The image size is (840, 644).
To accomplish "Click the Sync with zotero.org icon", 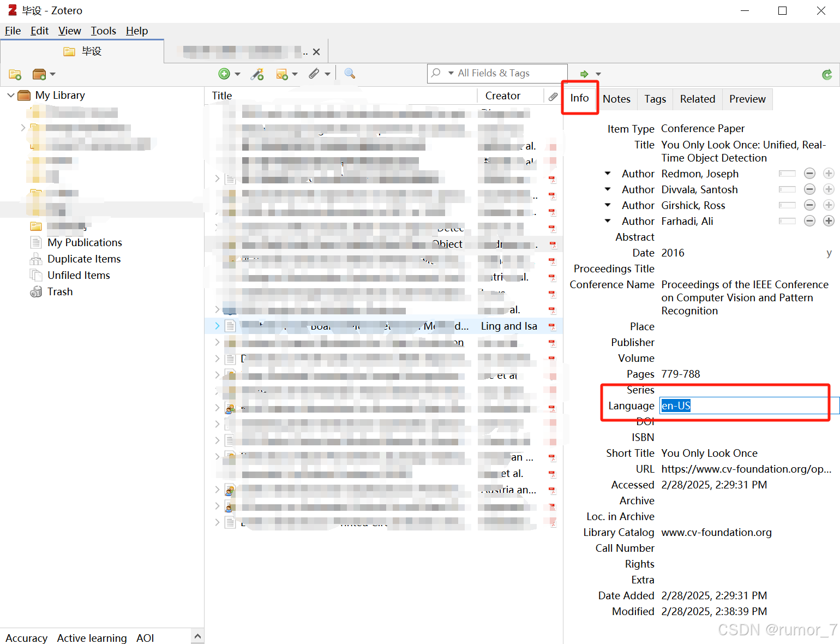I will [x=827, y=74].
